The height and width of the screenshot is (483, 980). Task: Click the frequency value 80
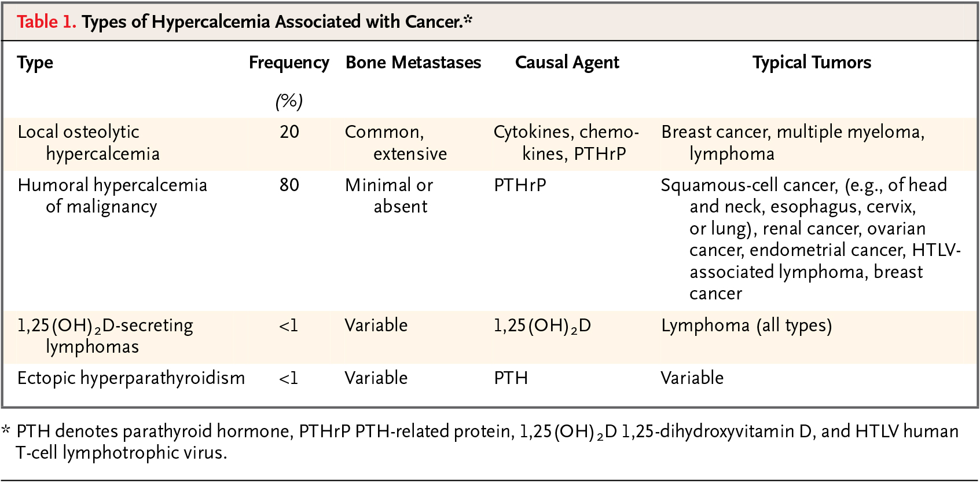click(289, 185)
